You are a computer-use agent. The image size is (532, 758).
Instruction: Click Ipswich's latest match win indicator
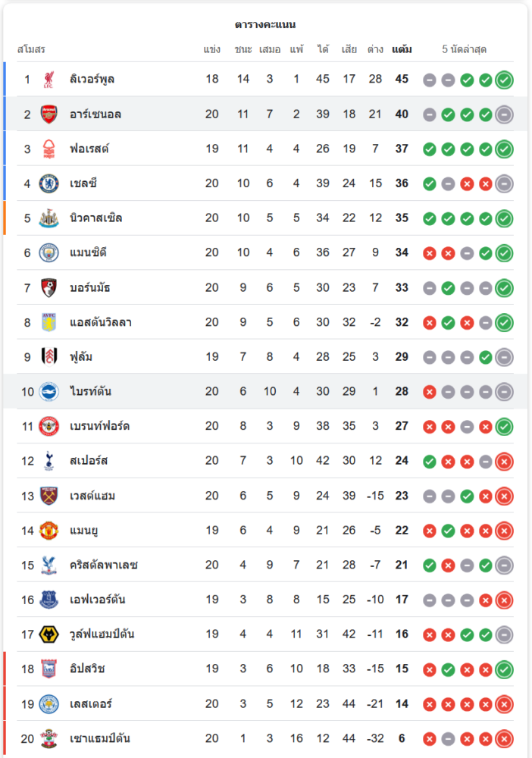504,669
